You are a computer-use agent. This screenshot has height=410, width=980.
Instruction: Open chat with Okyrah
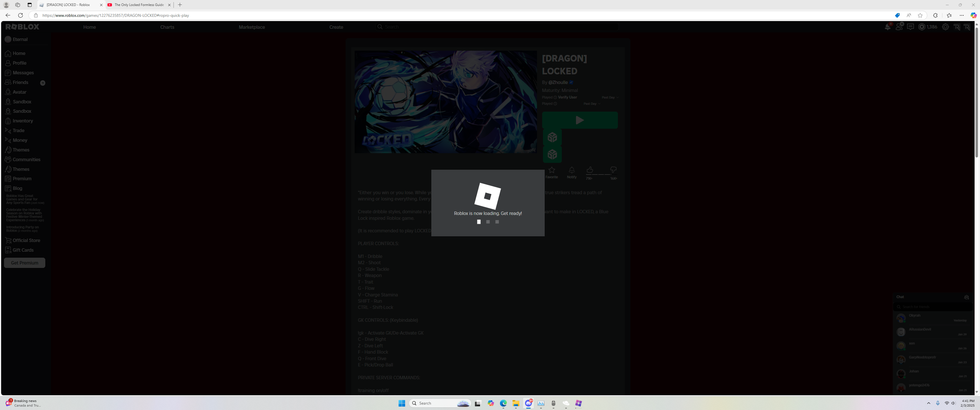coord(932,318)
